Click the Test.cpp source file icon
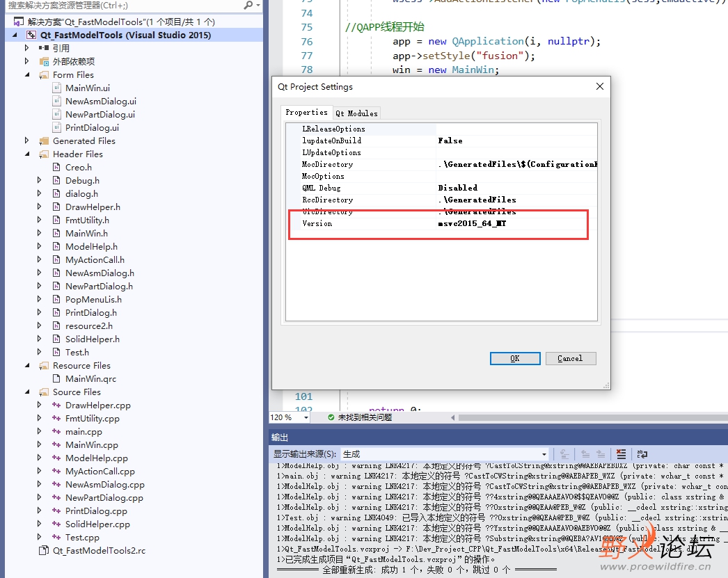Image resolution: width=728 pixels, height=578 pixels. [56, 538]
